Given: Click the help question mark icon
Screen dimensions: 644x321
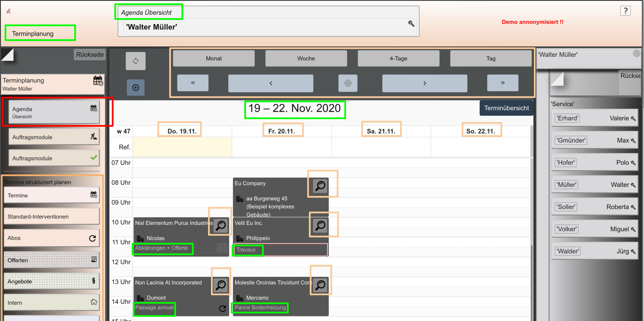Looking at the screenshot, I should pyautogui.click(x=625, y=11).
